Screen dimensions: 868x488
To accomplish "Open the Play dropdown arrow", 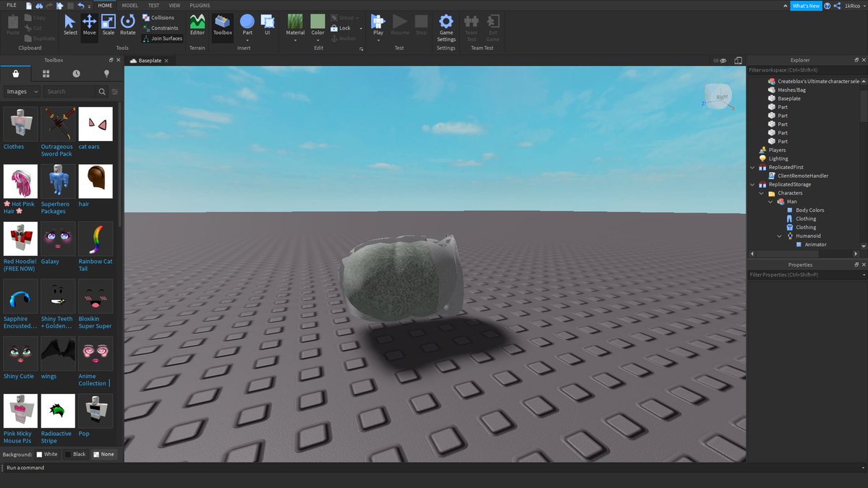I will [378, 40].
